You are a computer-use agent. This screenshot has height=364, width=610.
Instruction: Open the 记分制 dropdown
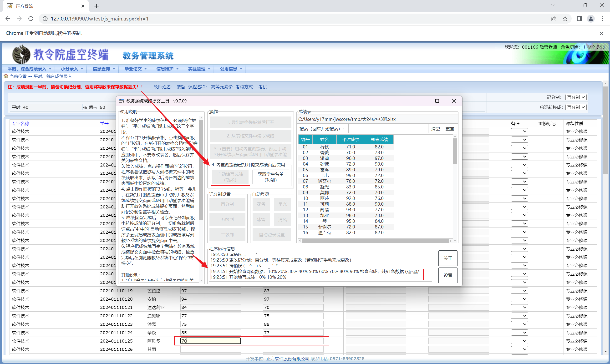coord(576,97)
